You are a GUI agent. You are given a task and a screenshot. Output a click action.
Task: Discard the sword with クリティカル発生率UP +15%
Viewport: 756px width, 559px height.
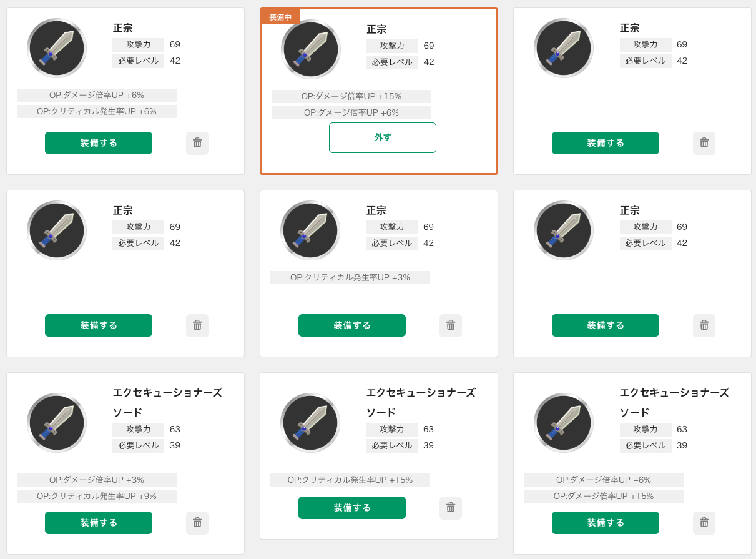pyautogui.click(x=451, y=508)
